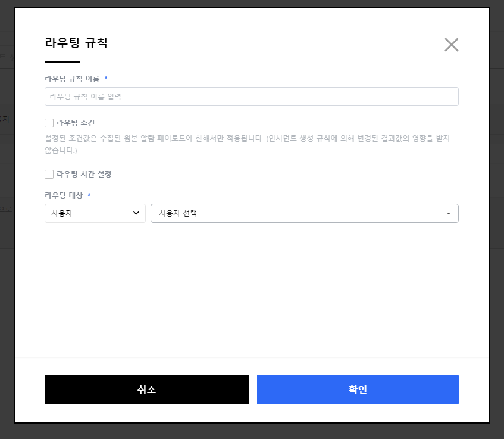The height and width of the screenshot is (439, 504).
Task: Click the 라우팅 규칙 이름 입력 text field
Action: tap(251, 96)
